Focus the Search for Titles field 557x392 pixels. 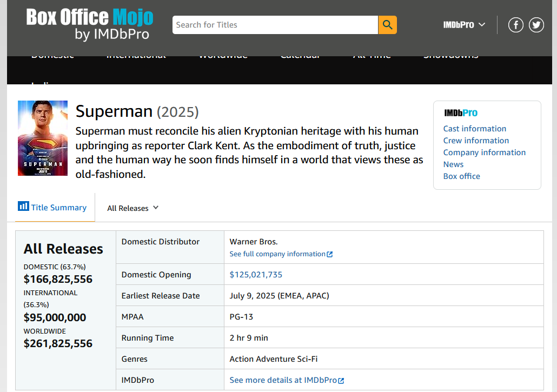click(x=275, y=25)
